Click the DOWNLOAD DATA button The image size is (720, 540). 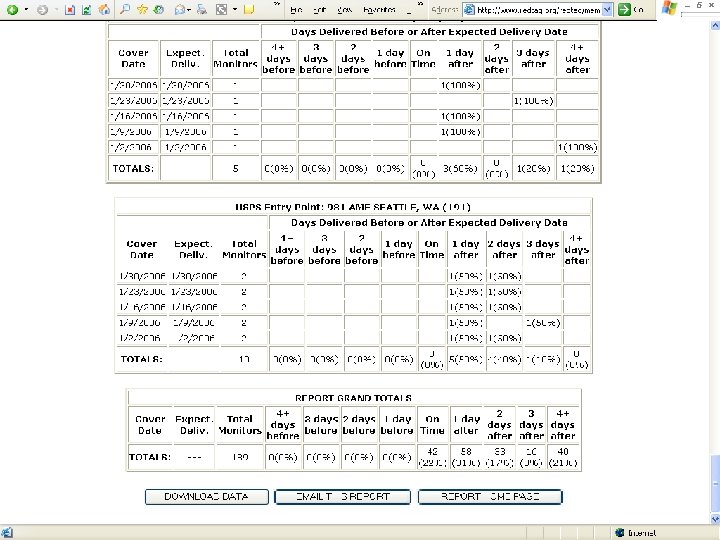point(207,497)
